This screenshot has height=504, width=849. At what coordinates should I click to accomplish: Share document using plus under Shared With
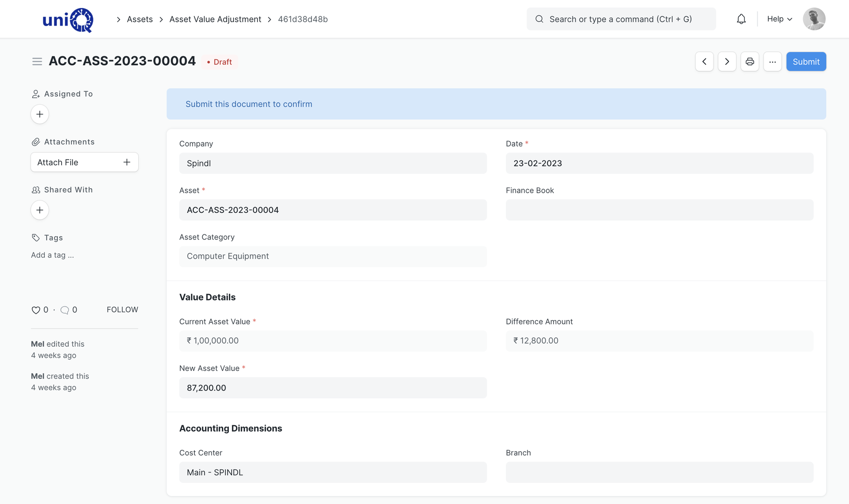point(40,210)
